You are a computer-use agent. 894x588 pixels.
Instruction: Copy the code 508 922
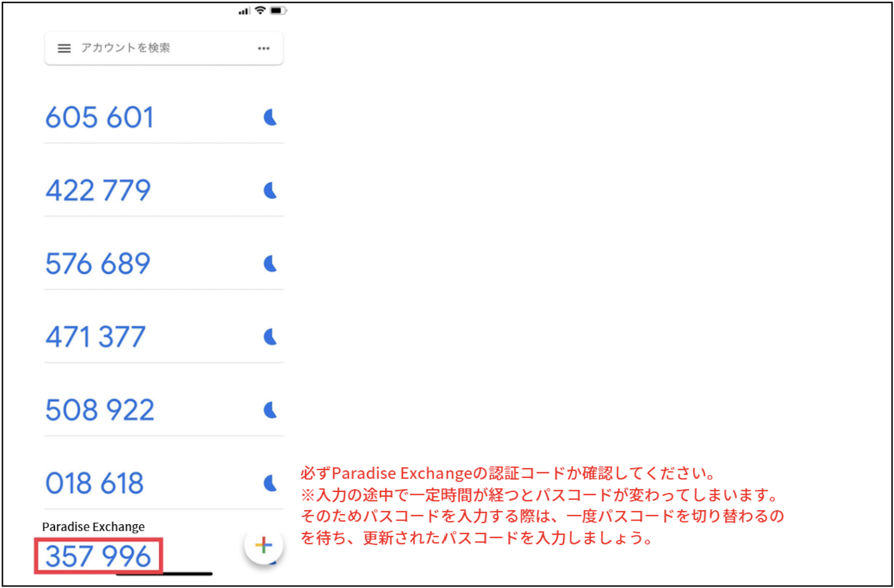[100, 410]
